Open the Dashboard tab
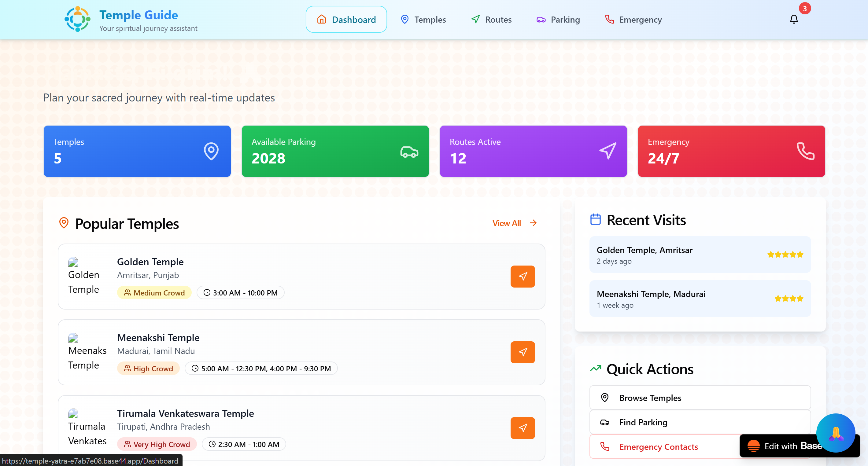The image size is (868, 466). click(346, 20)
